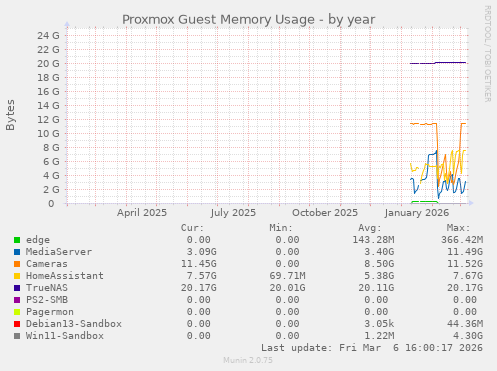The height and width of the screenshot is (371, 497).
Task: Click the '20 G' y-axis label
Action: [x=48, y=63]
